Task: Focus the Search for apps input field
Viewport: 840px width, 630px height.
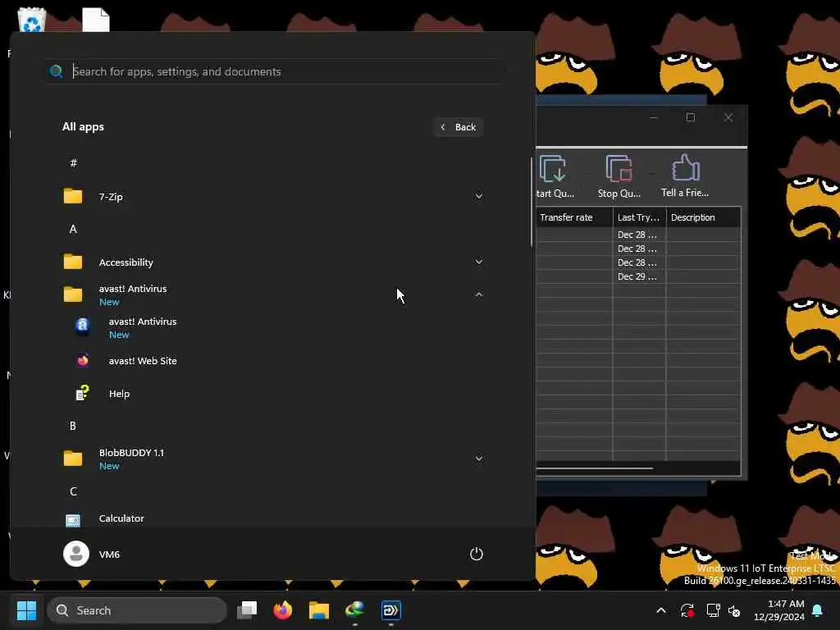Action: (274, 71)
